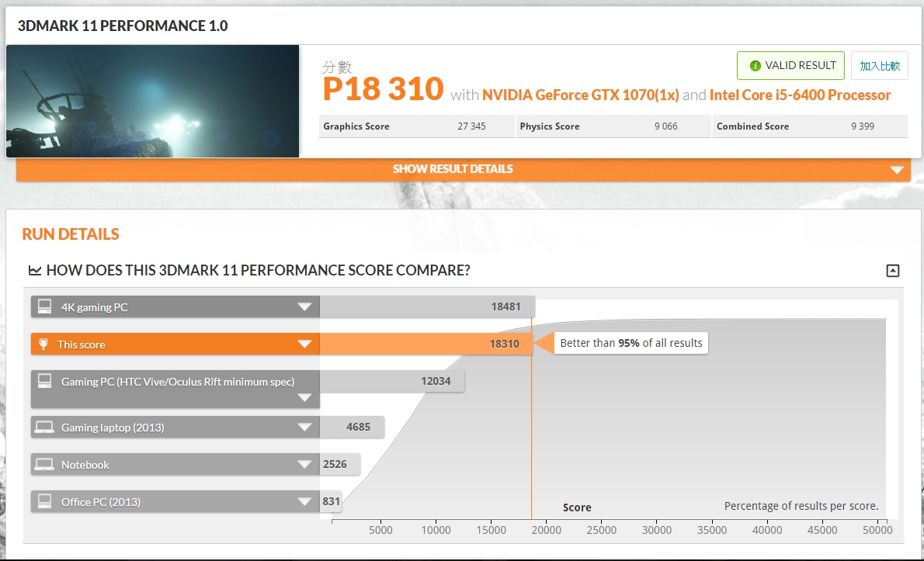Open the 4K gaming PC dropdown arrow

304,306
